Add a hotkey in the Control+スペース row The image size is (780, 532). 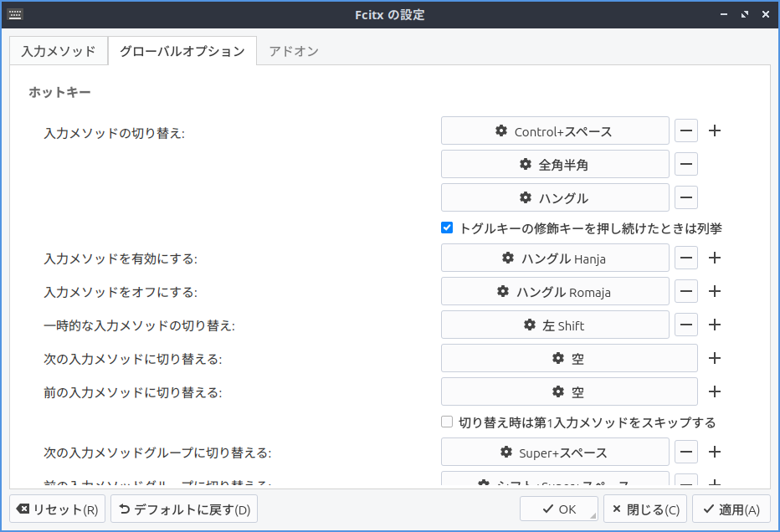[715, 130]
